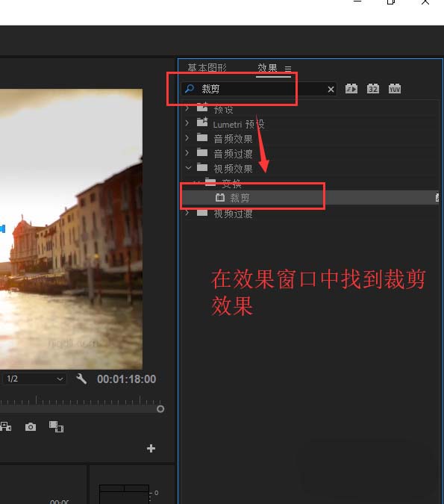Expand the Lumetri 预设 folder

click(187, 123)
